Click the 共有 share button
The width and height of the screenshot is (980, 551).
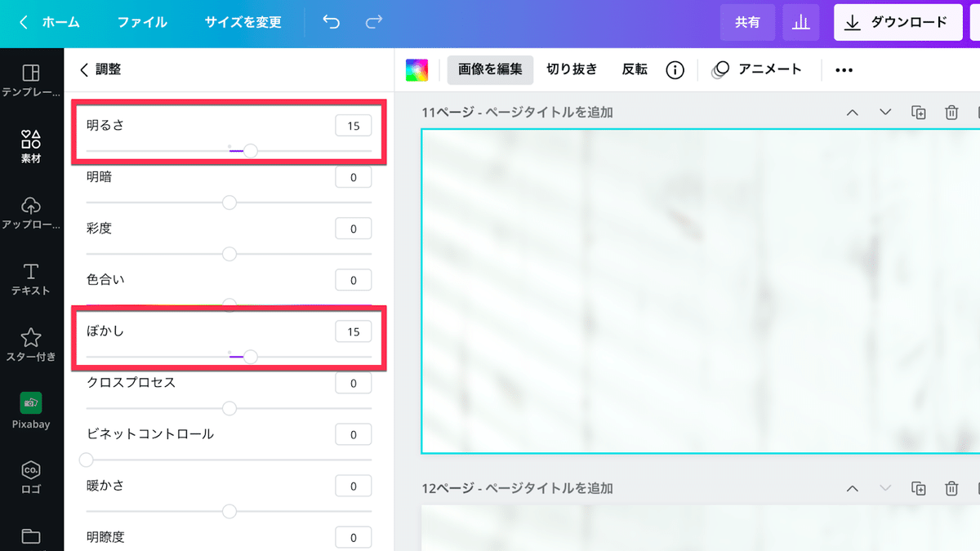click(747, 22)
